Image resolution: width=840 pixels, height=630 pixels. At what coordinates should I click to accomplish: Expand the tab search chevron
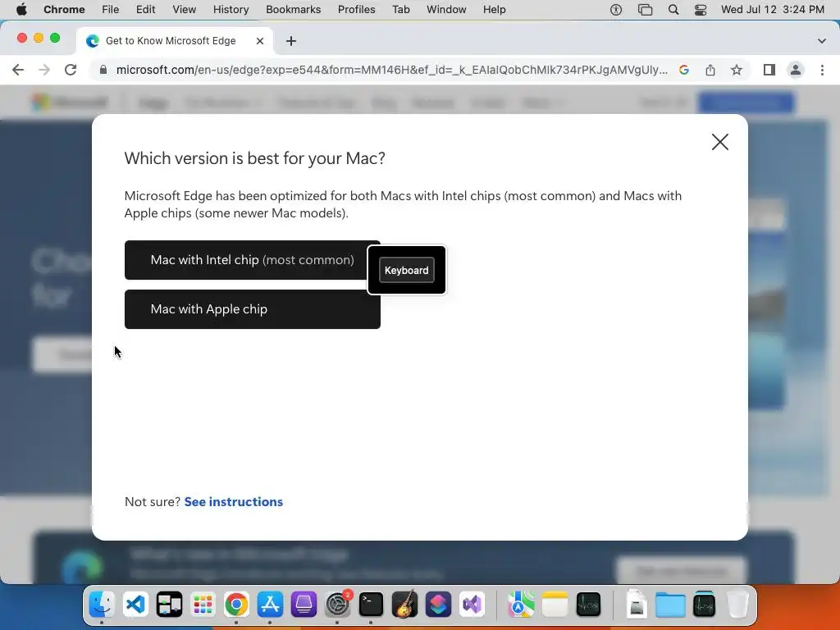pyautogui.click(x=822, y=41)
